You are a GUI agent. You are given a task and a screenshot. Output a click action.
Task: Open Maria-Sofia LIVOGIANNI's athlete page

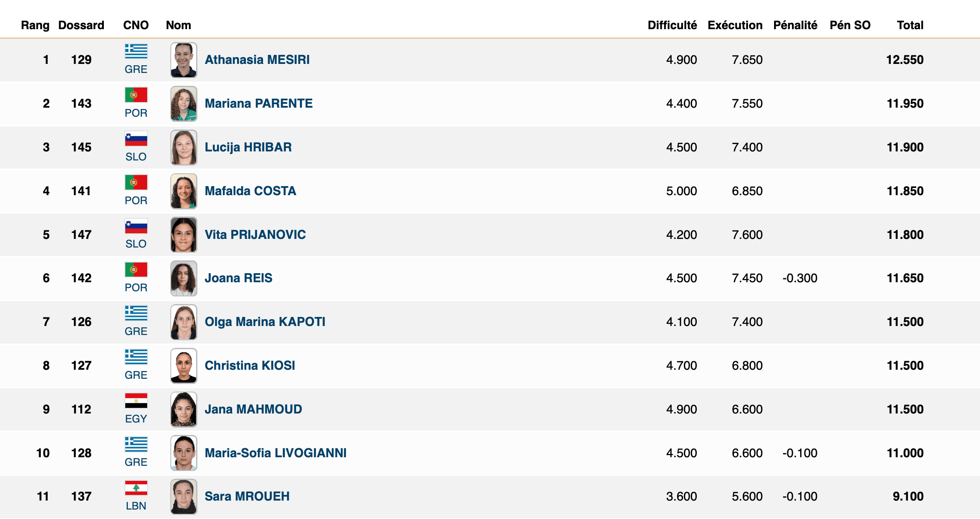275,453
